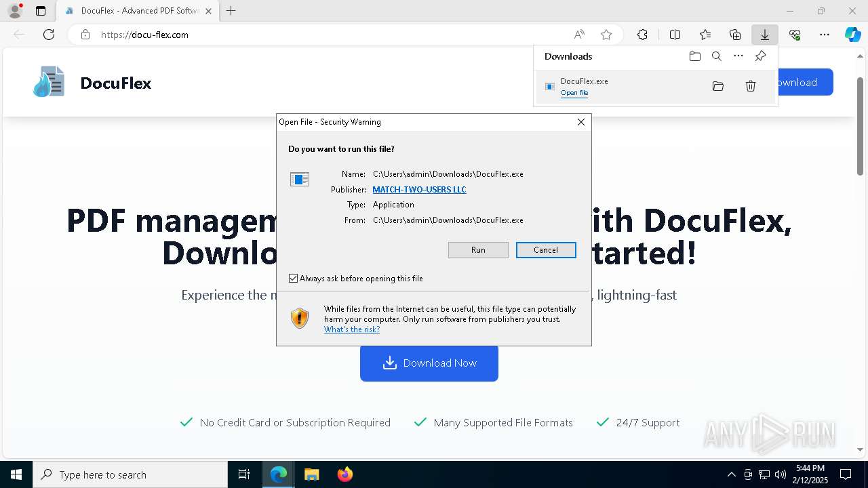Open Task View from the taskbar
This screenshot has height=488, width=868.
pyautogui.click(x=244, y=474)
